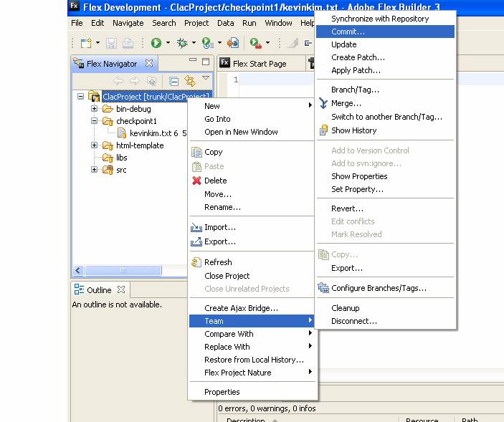Viewport: 504px width, 422px height.
Task: Select Cleanup in Team submenu
Action: 385,308
